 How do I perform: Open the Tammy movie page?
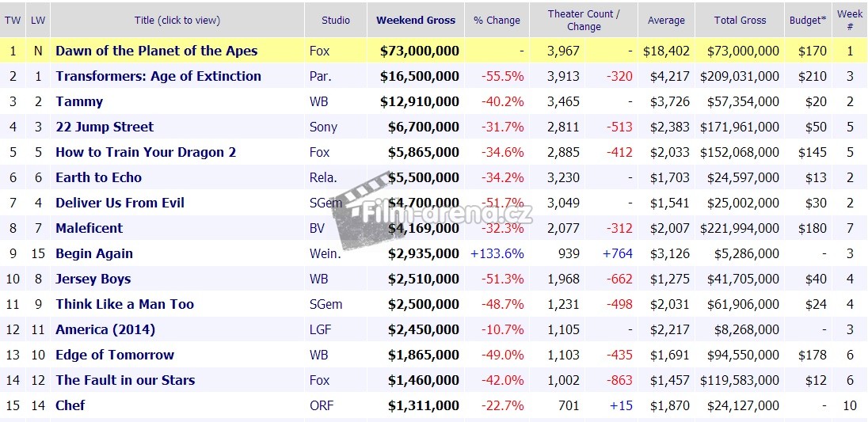coord(79,101)
